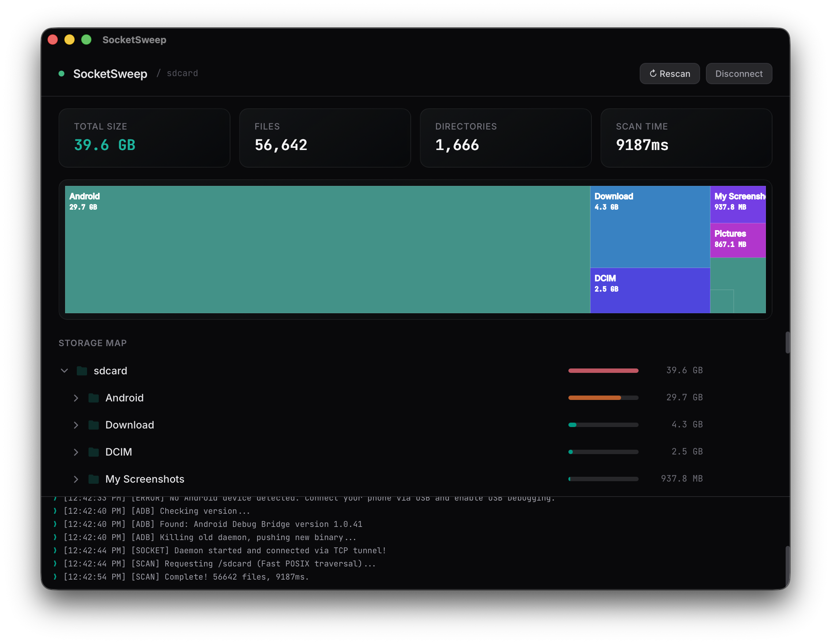Image resolution: width=831 pixels, height=644 pixels.
Task: Select the Android block in the treemap
Action: point(327,249)
